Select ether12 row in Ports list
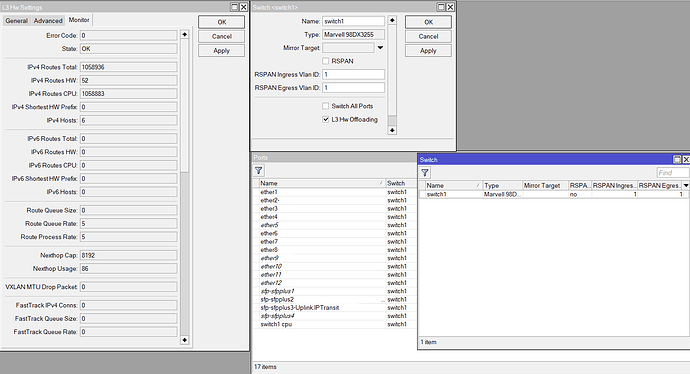The image size is (690, 374). coord(334,283)
